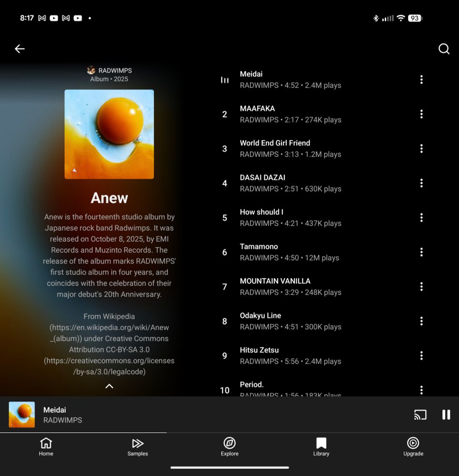The height and width of the screenshot is (476, 459).
Task: Open options menu for Meidai track
Action: 421,79
